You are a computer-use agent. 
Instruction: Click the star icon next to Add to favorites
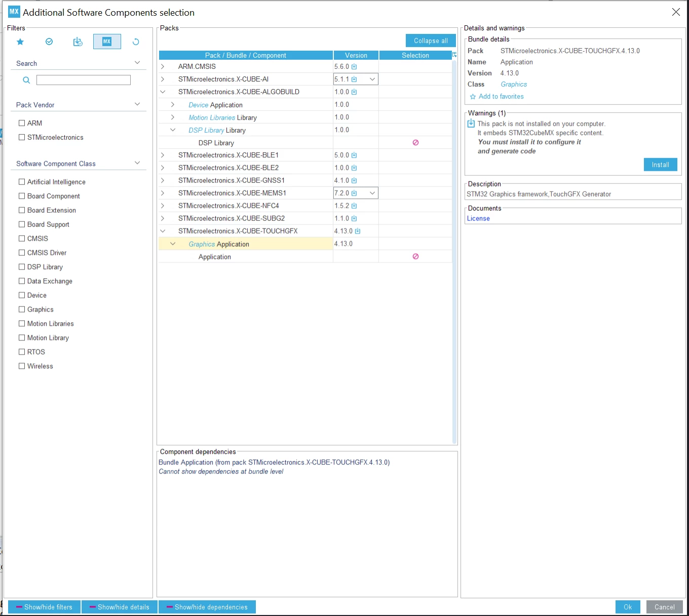pos(473,97)
